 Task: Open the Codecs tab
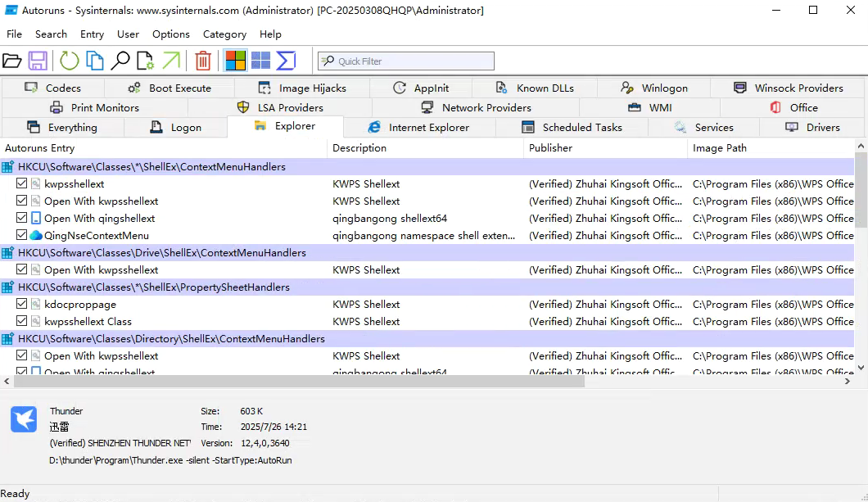(x=53, y=88)
